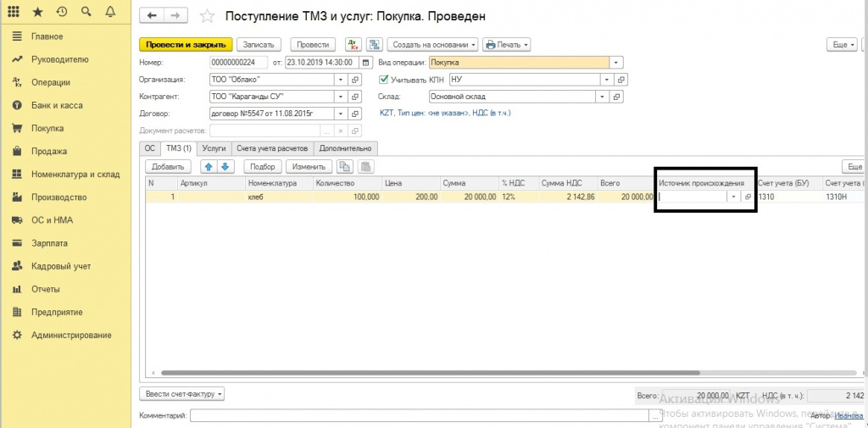
Task: Show Дт/Кт postings icon in toolbar
Action: tap(353, 45)
